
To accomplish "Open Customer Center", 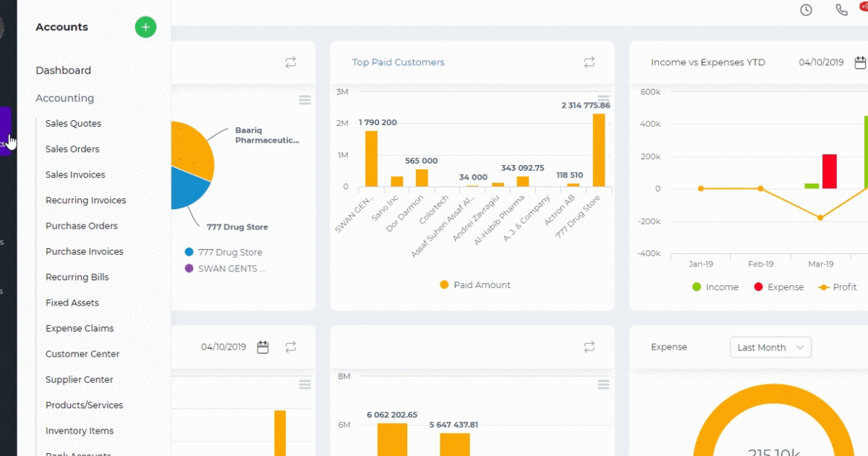I will (x=82, y=354).
